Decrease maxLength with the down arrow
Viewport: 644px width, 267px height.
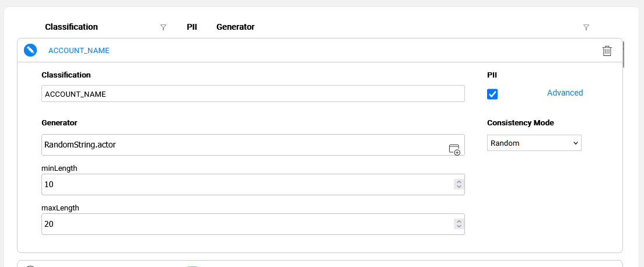point(459,227)
